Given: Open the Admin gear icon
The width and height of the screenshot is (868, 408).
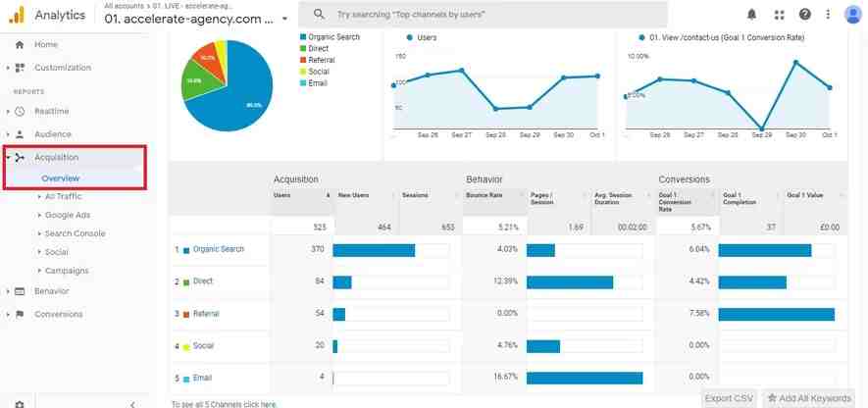Looking at the screenshot, I should tap(20, 405).
